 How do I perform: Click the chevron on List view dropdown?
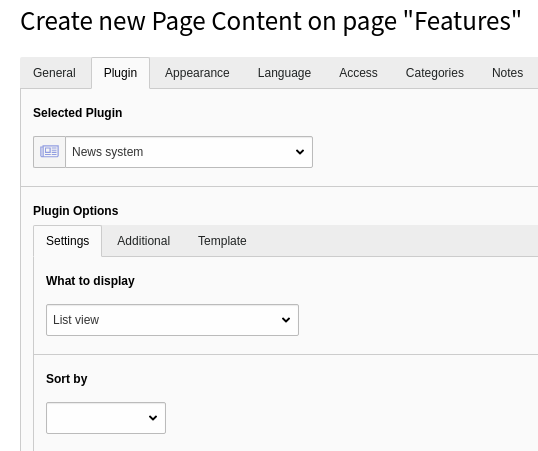click(x=286, y=320)
